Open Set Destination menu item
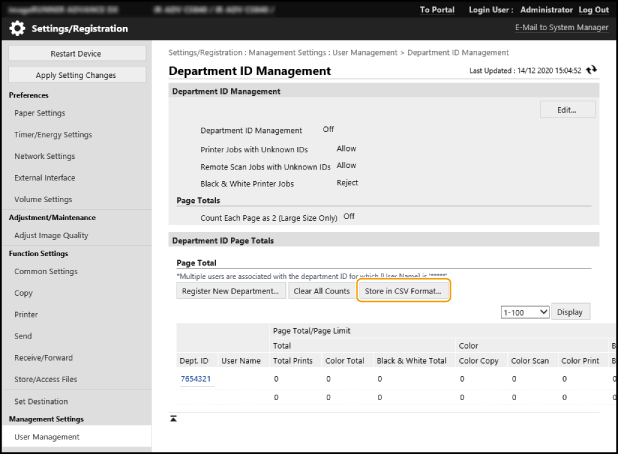The image size is (618, 454). tap(42, 403)
